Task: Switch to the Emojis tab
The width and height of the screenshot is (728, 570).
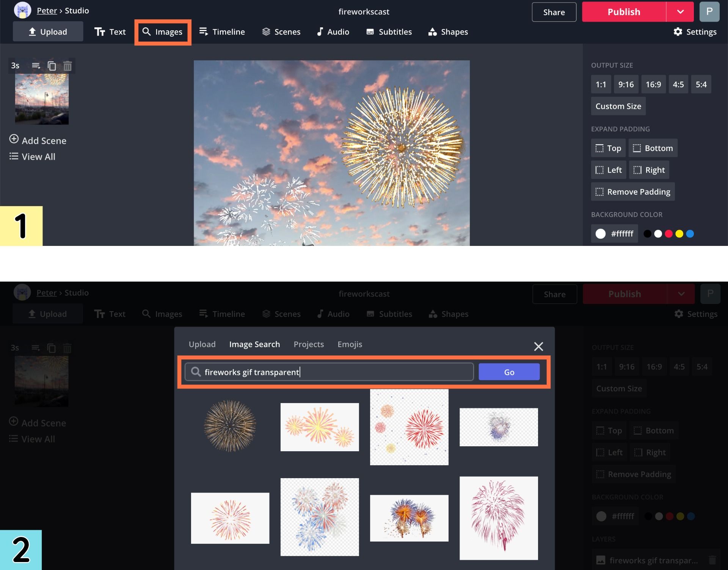Action: (x=350, y=344)
